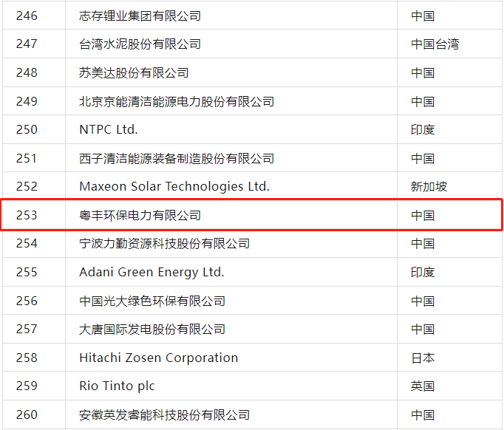Select 台湾水泥股份有限公司 company cell
504x430 pixels.
coord(140,44)
